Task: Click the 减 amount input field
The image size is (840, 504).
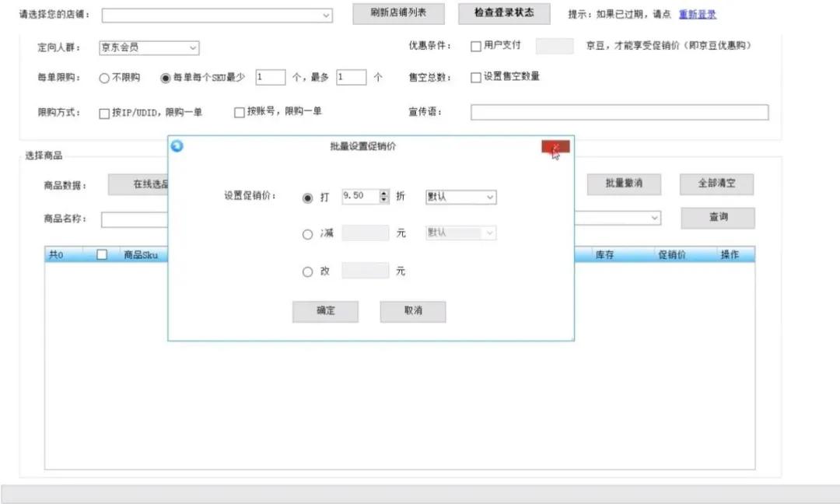Action: [x=366, y=233]
